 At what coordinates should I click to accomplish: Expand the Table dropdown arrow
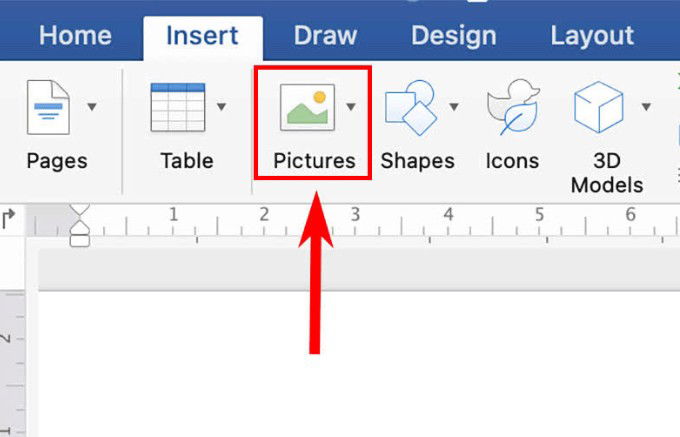click(222, 106)
